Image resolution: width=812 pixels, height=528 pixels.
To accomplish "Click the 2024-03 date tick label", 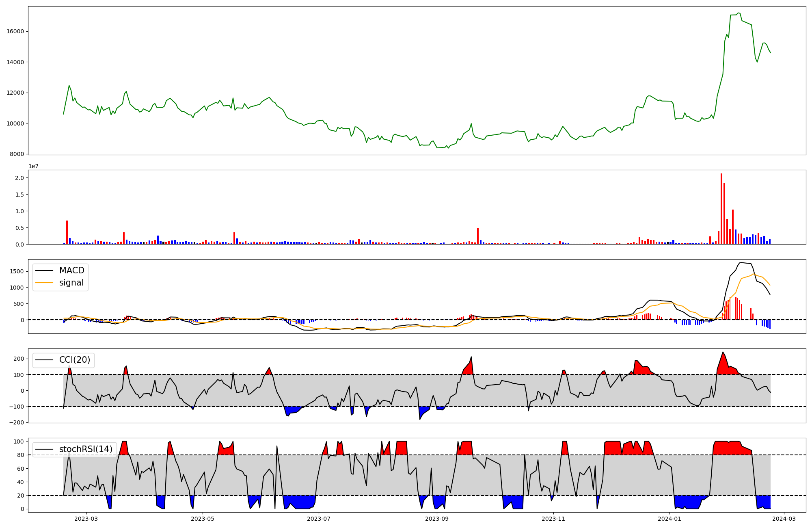I will [x=784, y=519].
